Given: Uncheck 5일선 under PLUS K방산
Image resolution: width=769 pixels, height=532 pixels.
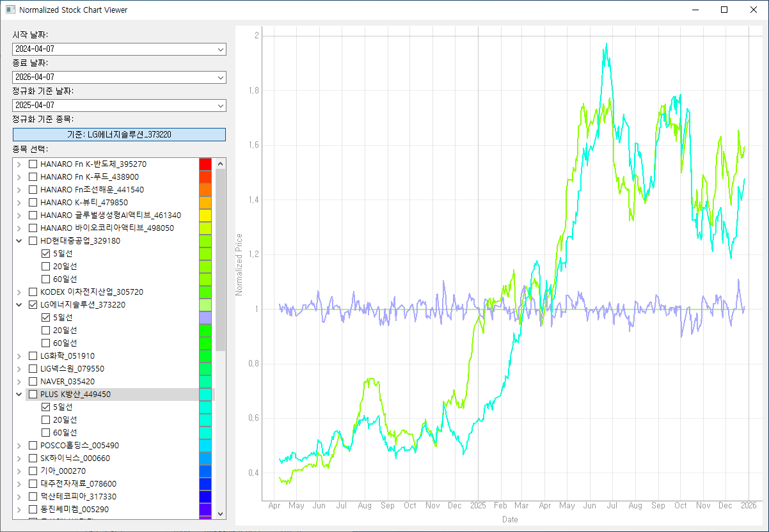Looking at the screenshot, I should (x=45, y=407).
